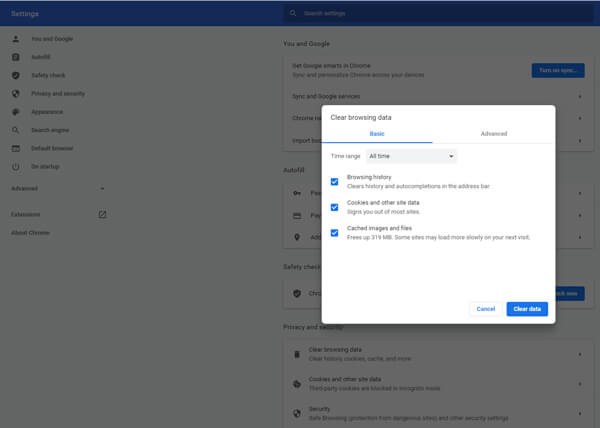This screenshot has width=600, height=428.
Task: Uncheck the Browsing history checkbox
Action: pos(334,182)
